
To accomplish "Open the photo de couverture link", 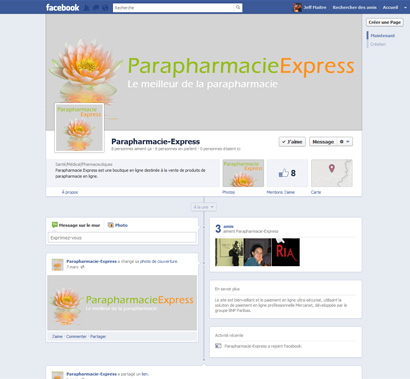I will 159,261.
